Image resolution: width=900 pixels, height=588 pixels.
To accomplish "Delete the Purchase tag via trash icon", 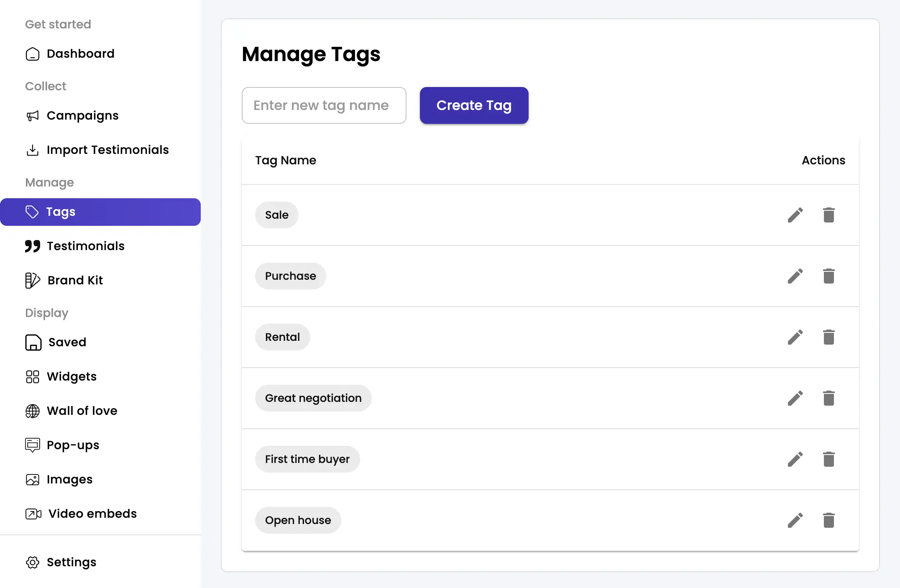I will click(829, 276).
